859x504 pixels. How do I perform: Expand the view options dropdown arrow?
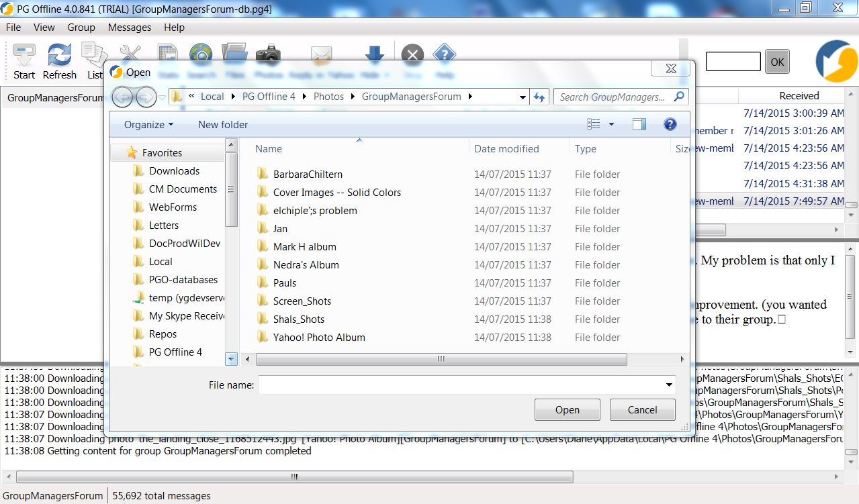pos(611,124)
